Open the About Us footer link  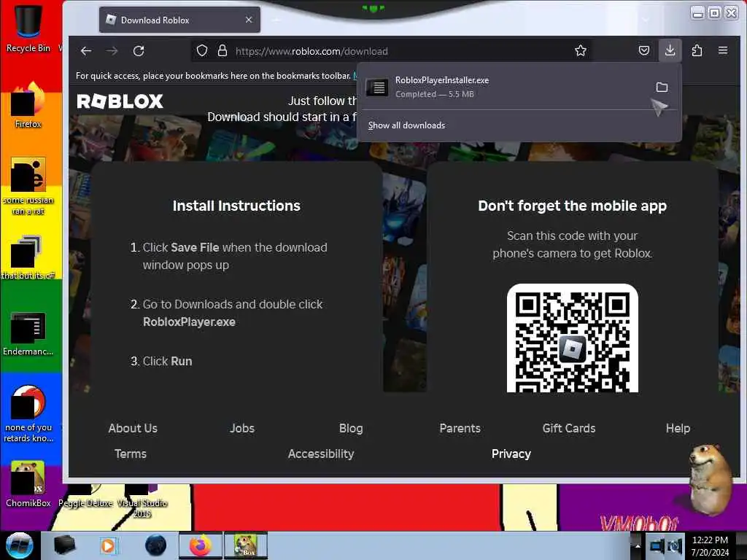coord(133,428)
